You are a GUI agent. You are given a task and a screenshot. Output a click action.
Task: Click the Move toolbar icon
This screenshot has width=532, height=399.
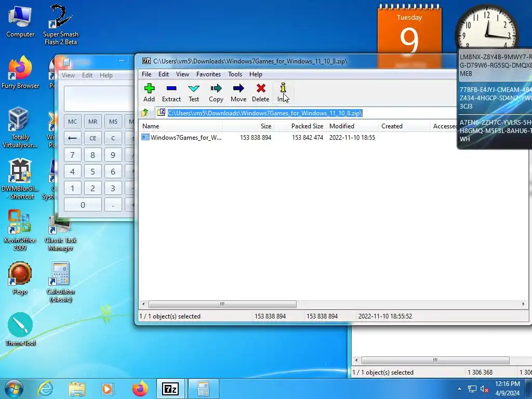tap(238, 92)
